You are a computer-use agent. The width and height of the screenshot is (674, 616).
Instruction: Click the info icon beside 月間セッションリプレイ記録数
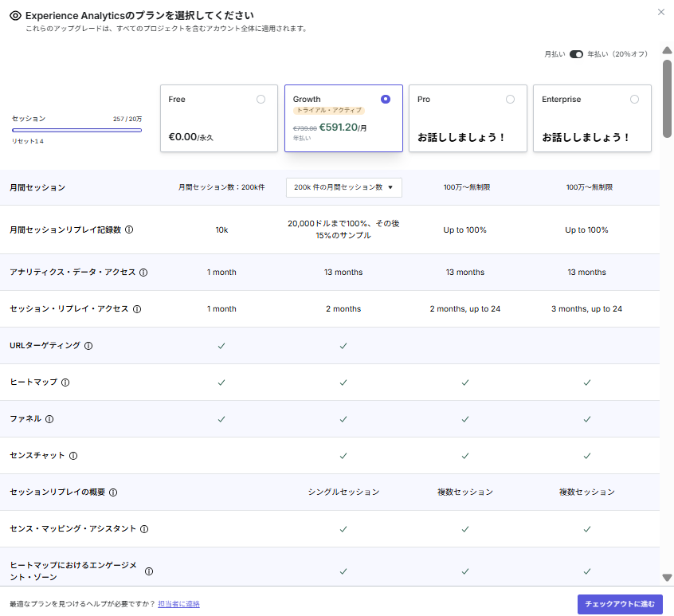(129, 230)
